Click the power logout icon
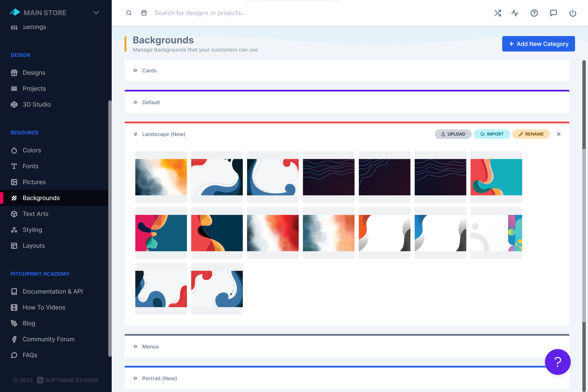 (572, 13)
